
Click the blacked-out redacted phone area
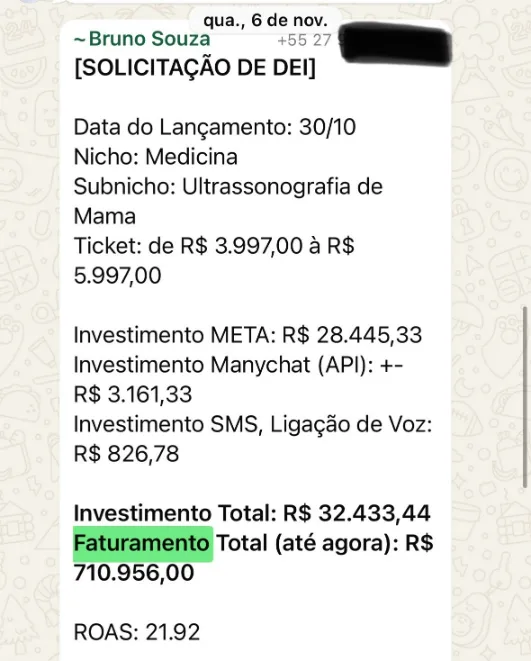395,42
